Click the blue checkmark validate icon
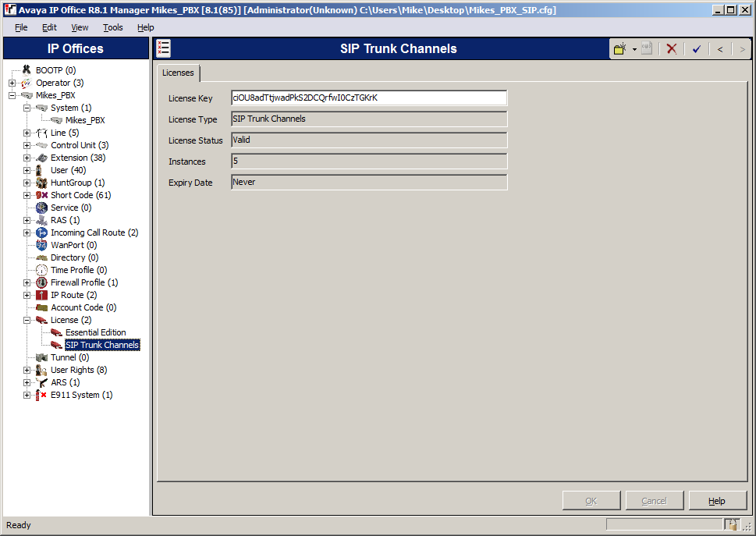756x536 pixels. pyautogui.click(x=696, y=48)
